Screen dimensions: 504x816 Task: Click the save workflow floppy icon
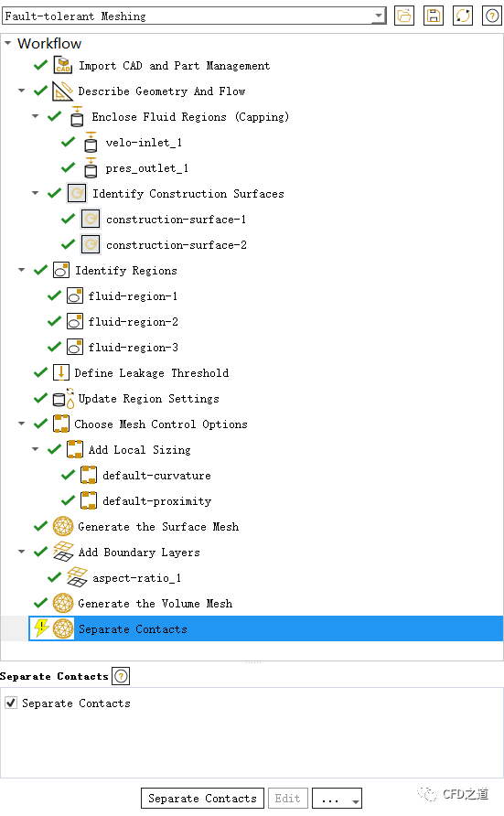pos(434,16)
